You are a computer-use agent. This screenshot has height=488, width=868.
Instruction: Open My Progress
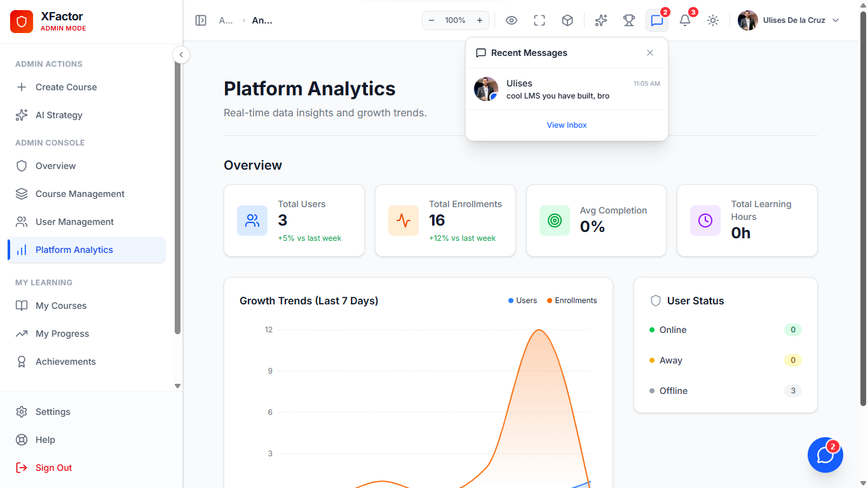pyautogui.click(x=86, y=334)
